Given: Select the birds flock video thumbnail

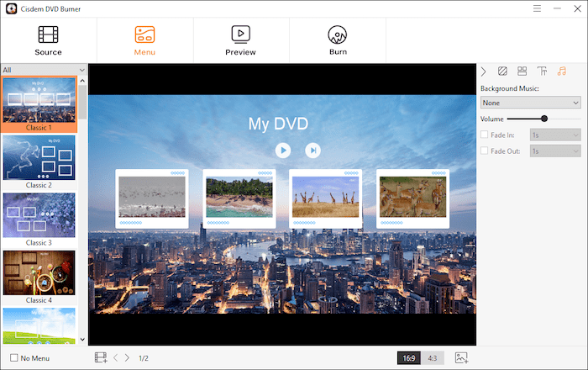Looking at the screenshot, I should [152, 197].
